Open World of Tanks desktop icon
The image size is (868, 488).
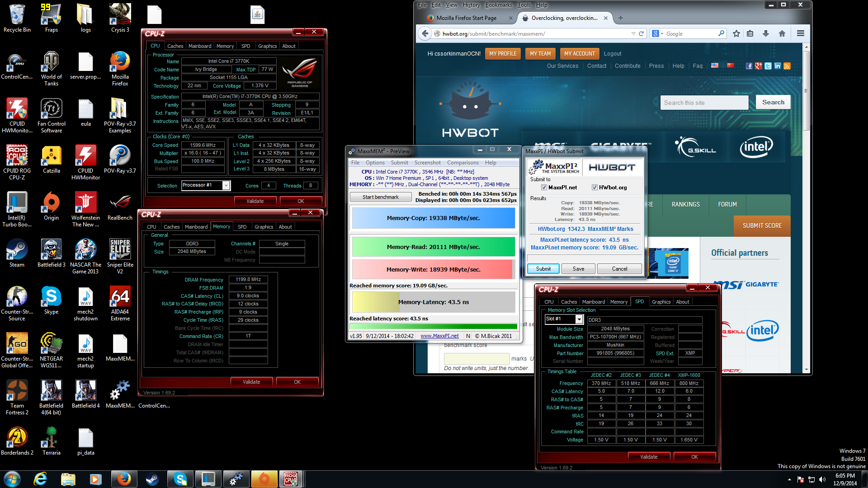[52, 68]
